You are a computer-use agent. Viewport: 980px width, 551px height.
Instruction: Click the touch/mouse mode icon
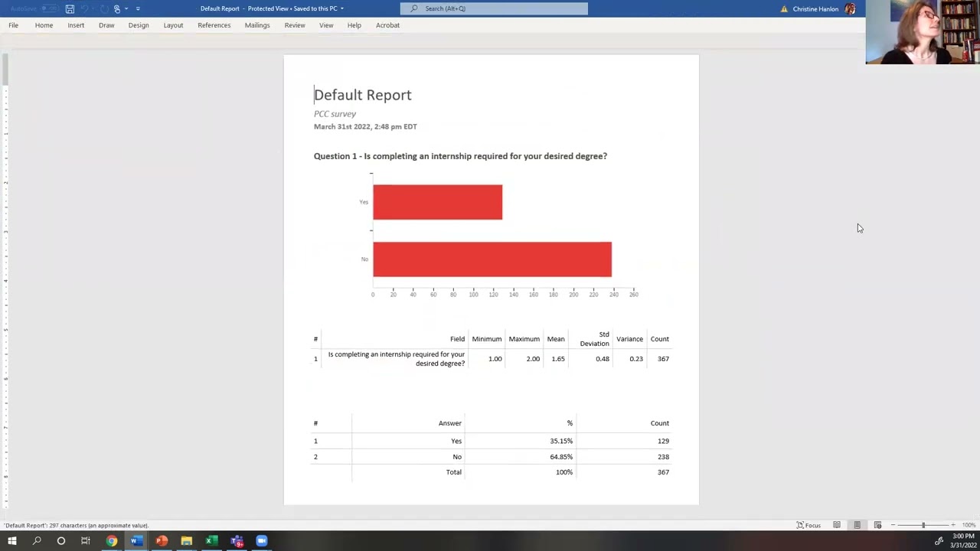[x=117, y=8]
